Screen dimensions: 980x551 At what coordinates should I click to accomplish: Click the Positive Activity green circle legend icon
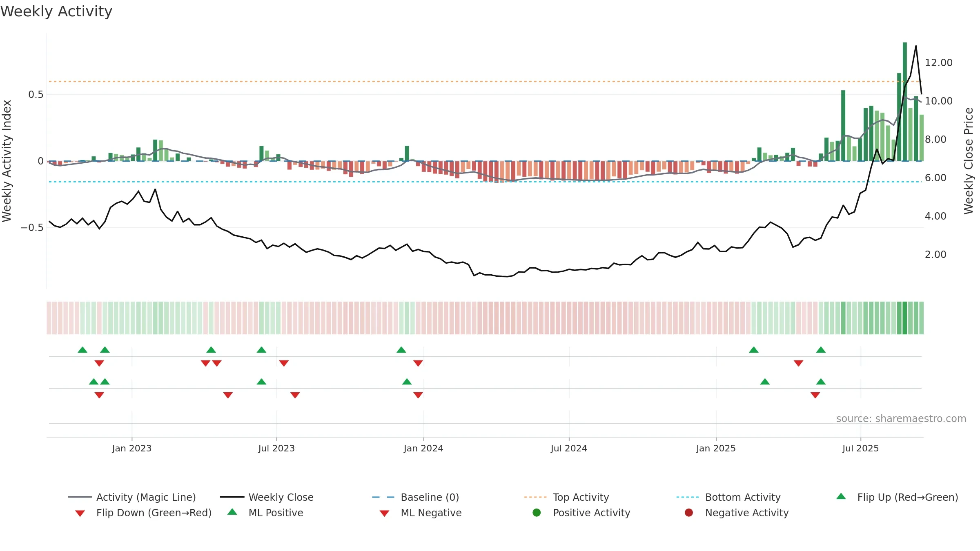click(x=537, y=513)
